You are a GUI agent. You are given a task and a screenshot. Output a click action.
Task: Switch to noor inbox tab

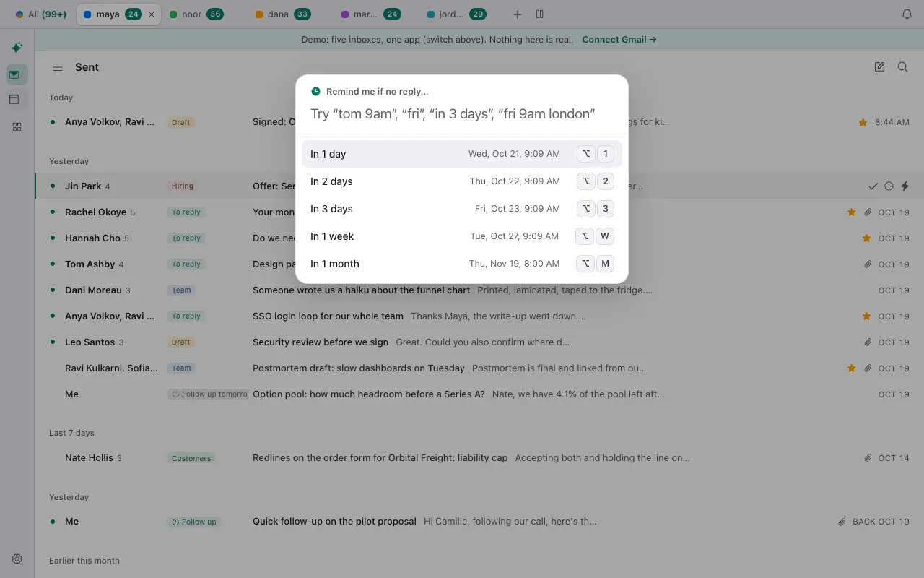pos(196,14)
